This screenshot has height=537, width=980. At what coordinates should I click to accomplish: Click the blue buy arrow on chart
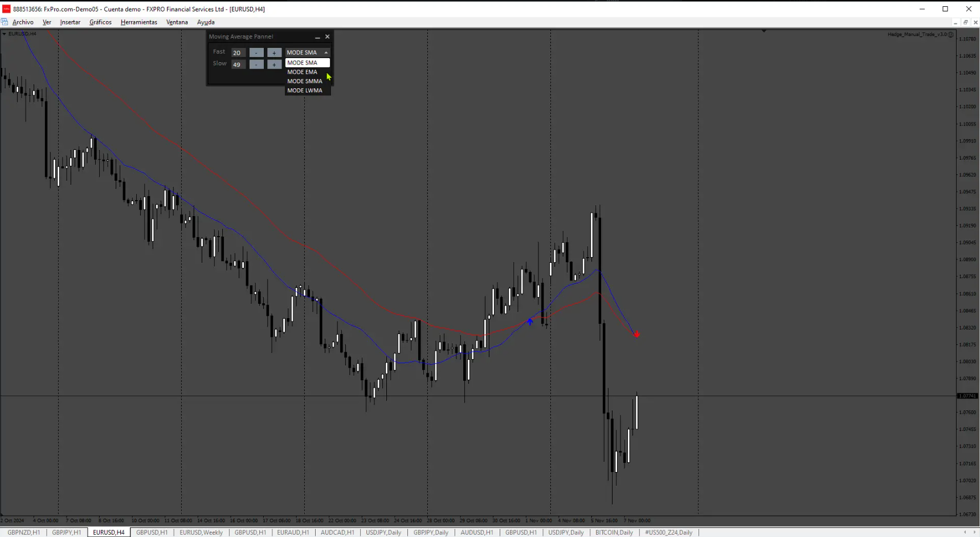pos(530,322)
